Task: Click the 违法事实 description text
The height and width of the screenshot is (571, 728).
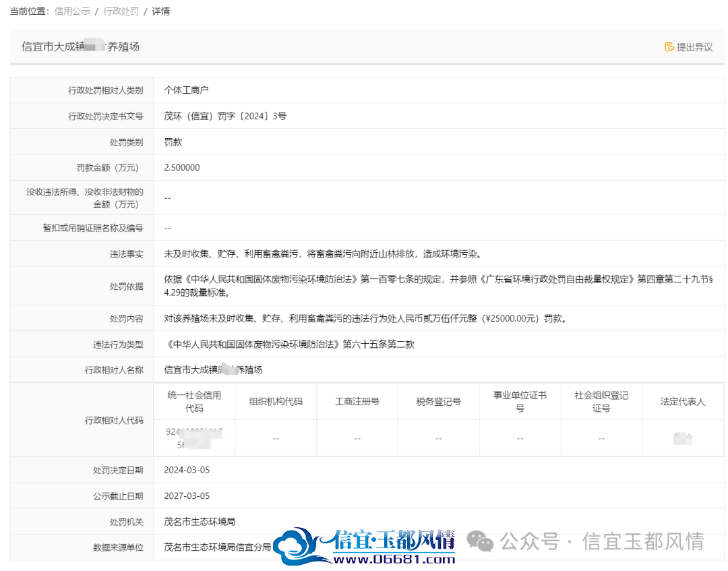Action: [324, 254]
